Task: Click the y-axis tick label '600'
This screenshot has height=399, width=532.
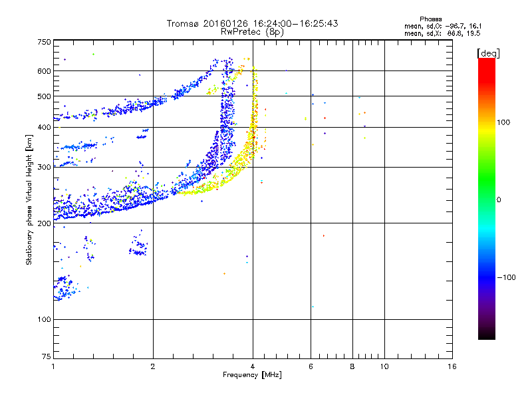Action: tap(44, 71)
